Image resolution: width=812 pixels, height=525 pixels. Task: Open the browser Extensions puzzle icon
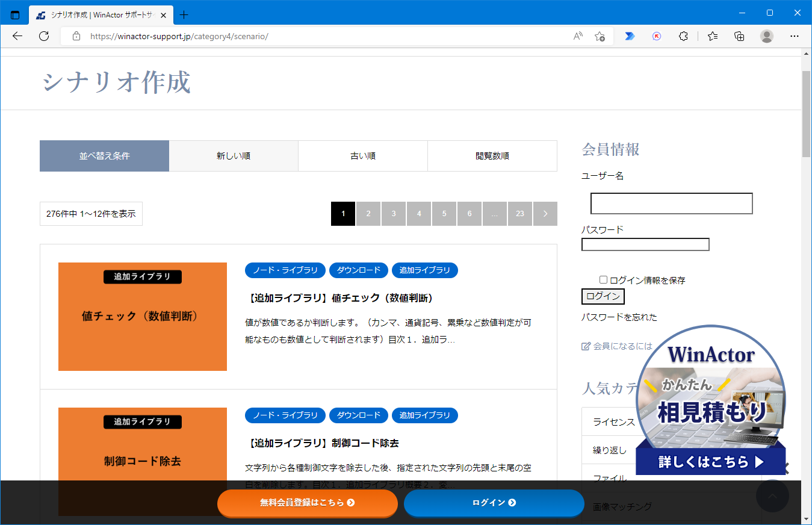(683, 36)
